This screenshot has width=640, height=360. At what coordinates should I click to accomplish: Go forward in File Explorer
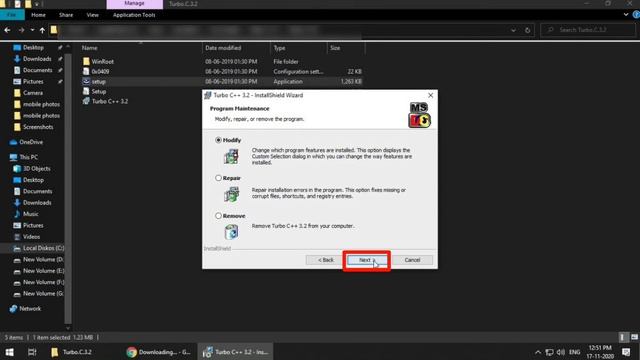click(21, 30)
